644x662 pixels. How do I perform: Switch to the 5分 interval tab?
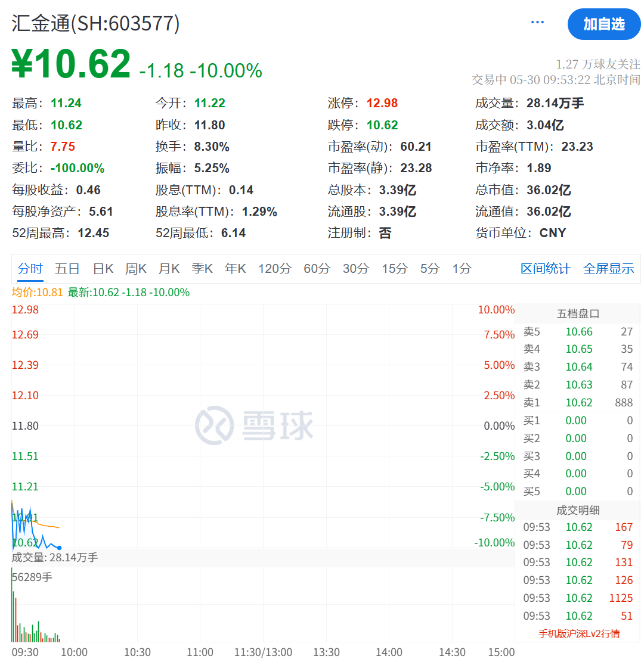point(429,268)
